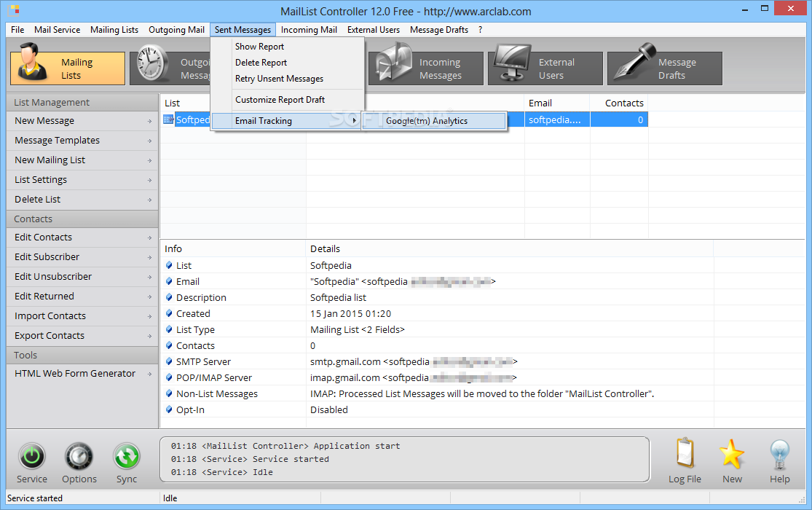Expand the List Settings arrow
Image resolution: width=812 pixels, height=510 pixels.
pos(150,181)
